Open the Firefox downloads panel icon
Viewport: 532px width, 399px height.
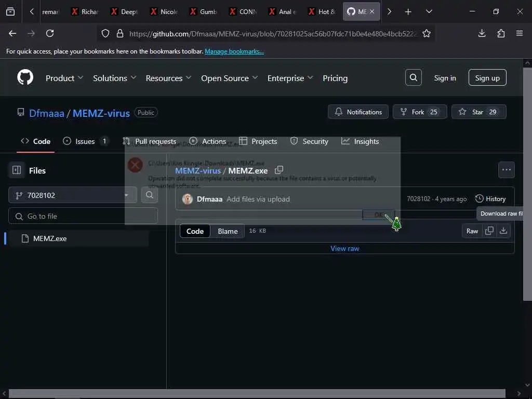pyautogui.click(x=482, y=33)
